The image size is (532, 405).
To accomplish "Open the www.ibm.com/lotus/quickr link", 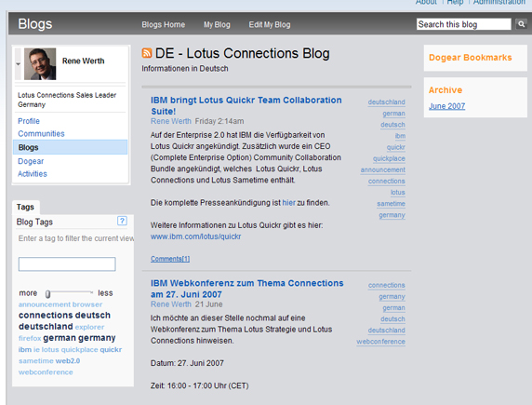I will coord(195,236).
